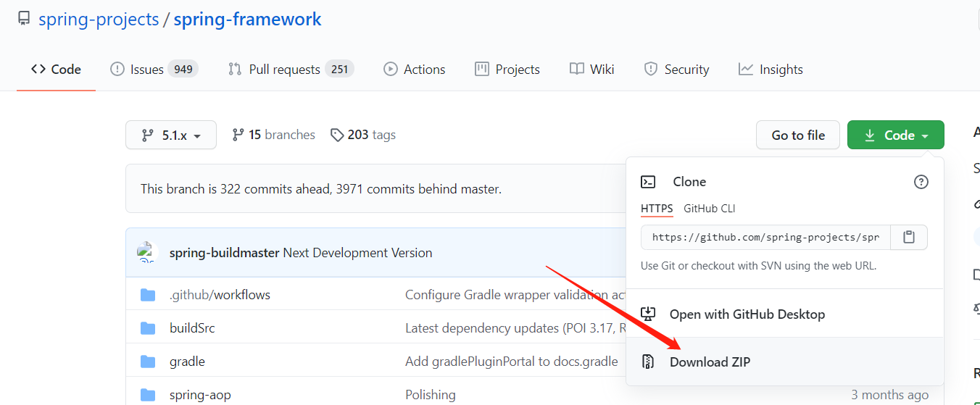This screenshot has width=980, height=405.
Task: Open the Pull requests tab
Action: (291, 70)
